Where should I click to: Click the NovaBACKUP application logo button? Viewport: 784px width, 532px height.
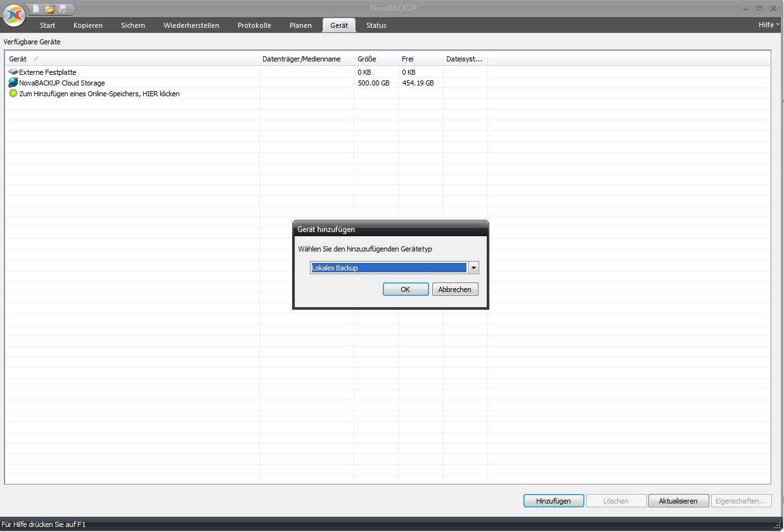coord(14,15)
